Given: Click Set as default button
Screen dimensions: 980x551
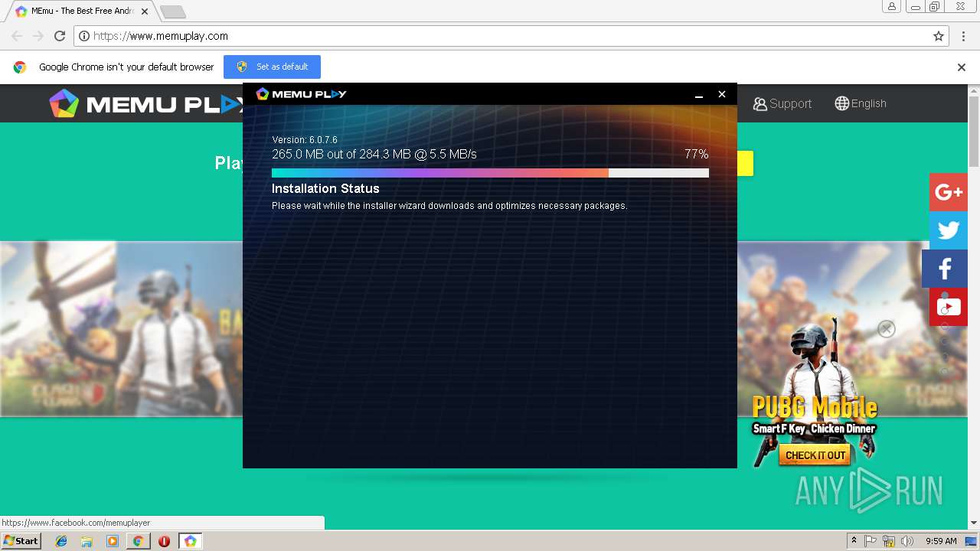Looking at the screenshot, I should click(x=272, y=67).
